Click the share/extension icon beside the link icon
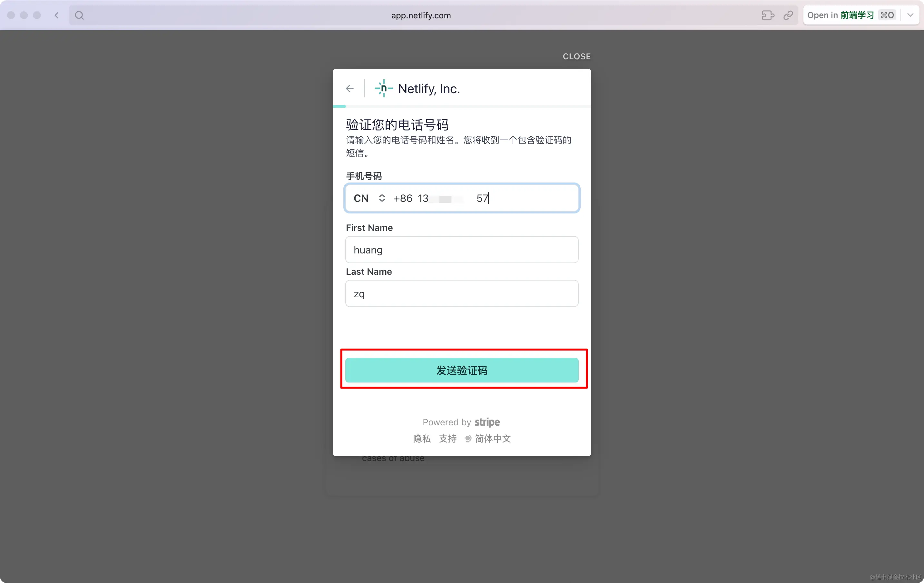Image resolution: width=924 pixels, height=583 pixels. tap(768, 15)
